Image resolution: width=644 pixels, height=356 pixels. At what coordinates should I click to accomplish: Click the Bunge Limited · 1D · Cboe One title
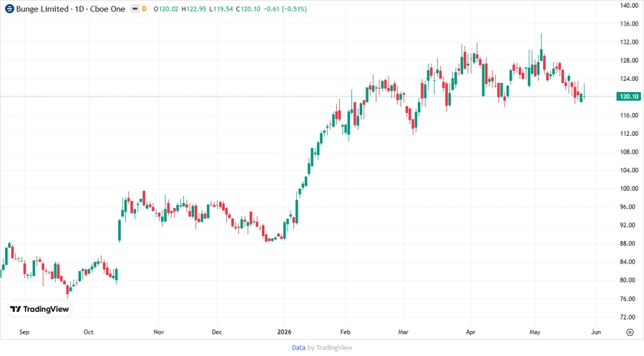(70, 9)
